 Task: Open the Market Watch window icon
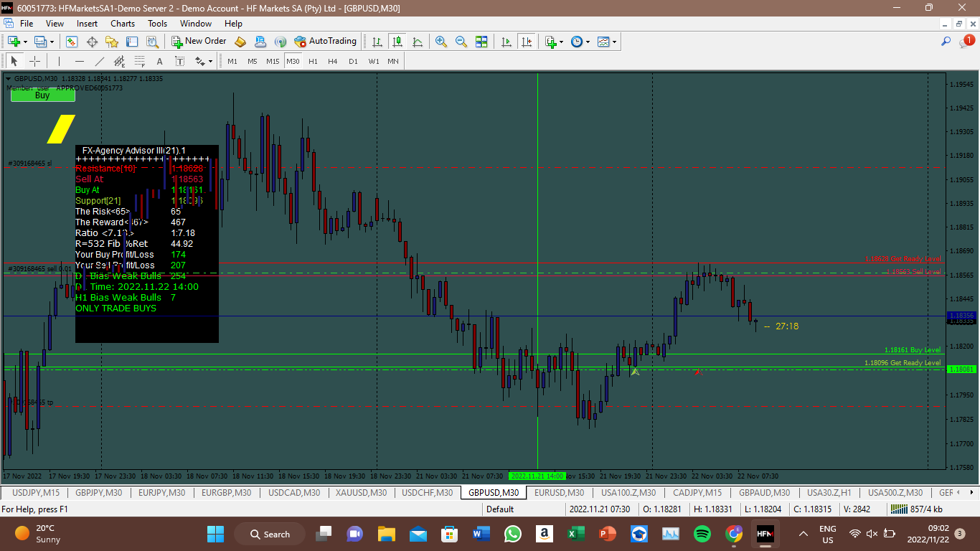pyautogui.click(x=72, y=42)
